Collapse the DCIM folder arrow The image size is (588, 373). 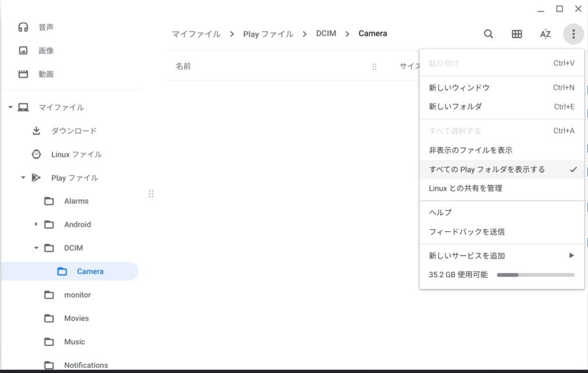(x=36, y=248)
